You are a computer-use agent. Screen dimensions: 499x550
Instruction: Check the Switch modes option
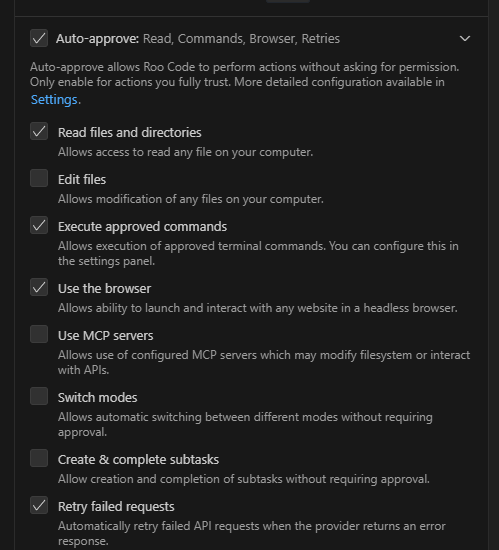(x=39, y=396)
